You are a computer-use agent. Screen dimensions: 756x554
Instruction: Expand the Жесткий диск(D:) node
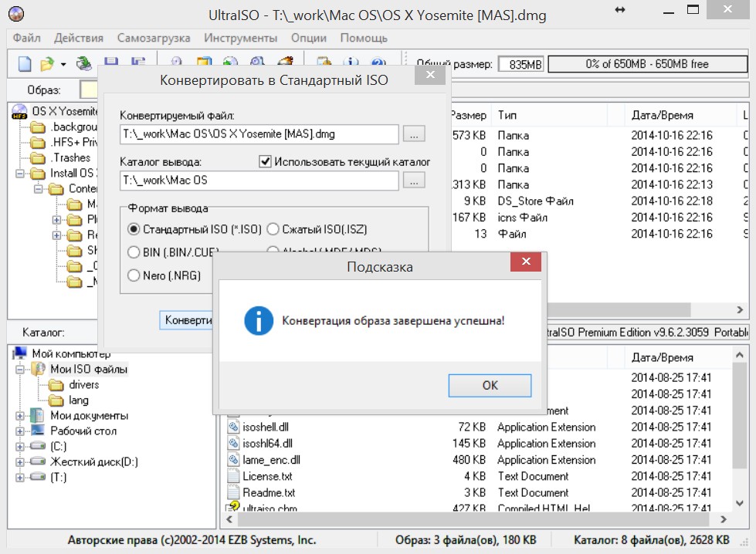[20, 462]
